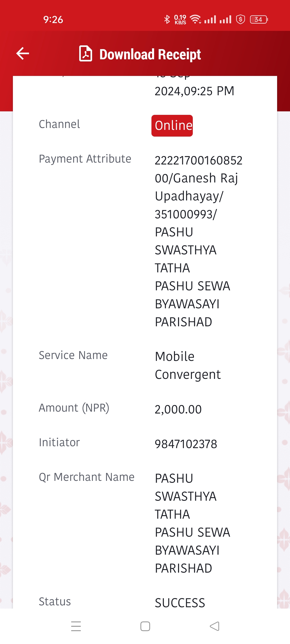Click the red Online channel badge

[172, 126]
